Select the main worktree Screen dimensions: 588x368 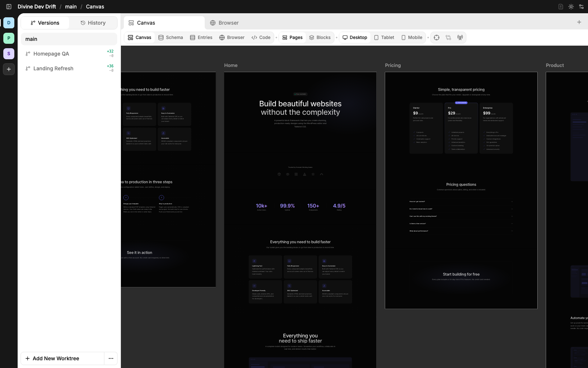(69, 39)
